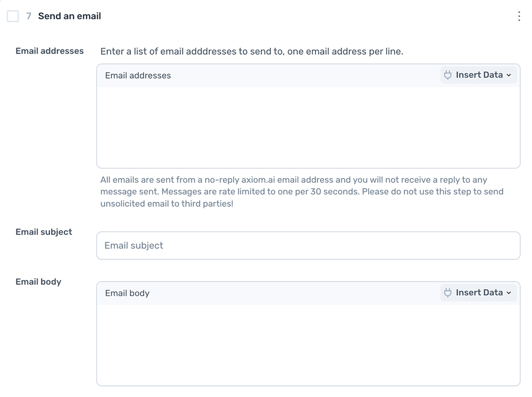This screenshot has height=397, width=532.
Task: Click the plug icon in Email addresses header
Action: pyautogui.click(x=448, y=75)
